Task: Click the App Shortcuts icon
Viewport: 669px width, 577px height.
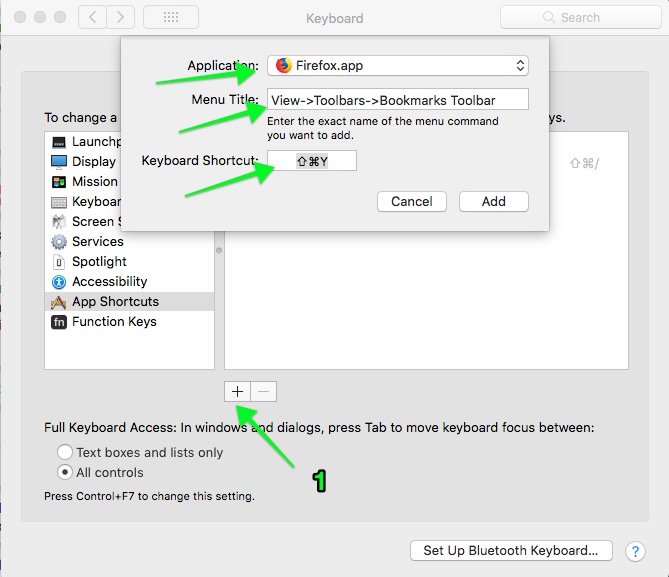Action: tap(59, 302)
